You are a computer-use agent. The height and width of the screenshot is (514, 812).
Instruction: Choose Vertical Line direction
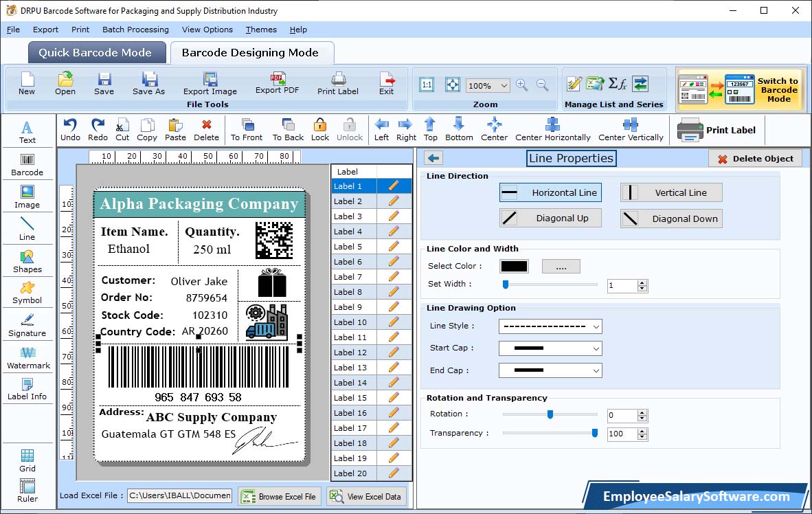coord(671,192)
